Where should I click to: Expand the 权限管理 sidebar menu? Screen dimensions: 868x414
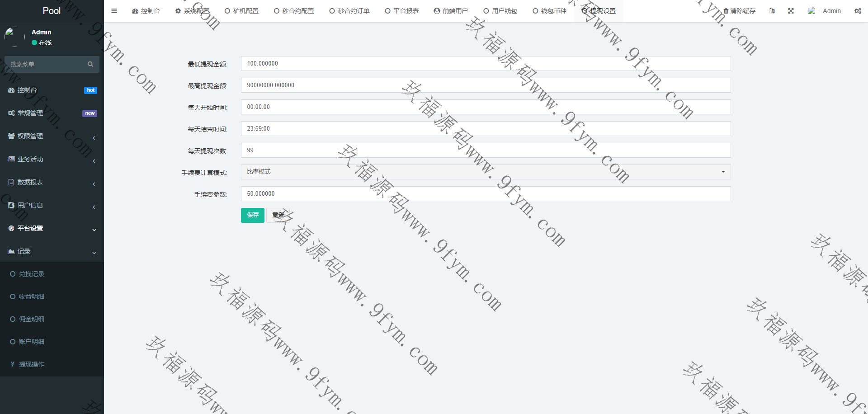point(52,136)
